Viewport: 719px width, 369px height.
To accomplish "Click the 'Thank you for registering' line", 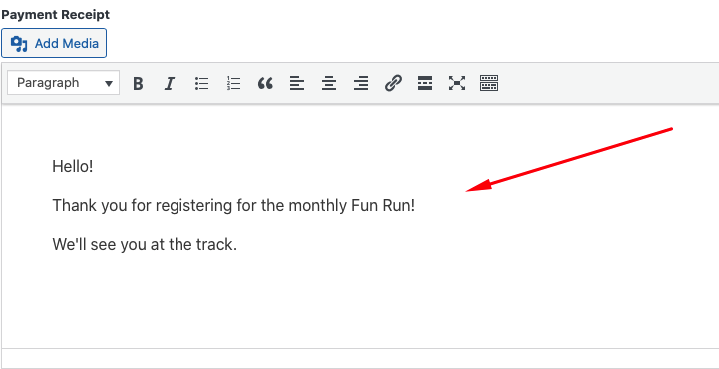I will click(x=233, y=205).
